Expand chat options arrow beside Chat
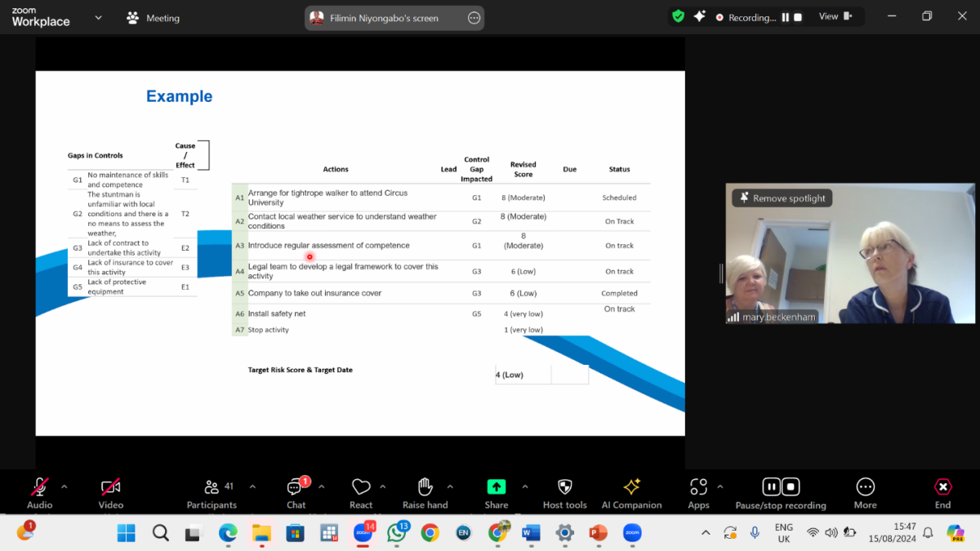 coord(321,487)
